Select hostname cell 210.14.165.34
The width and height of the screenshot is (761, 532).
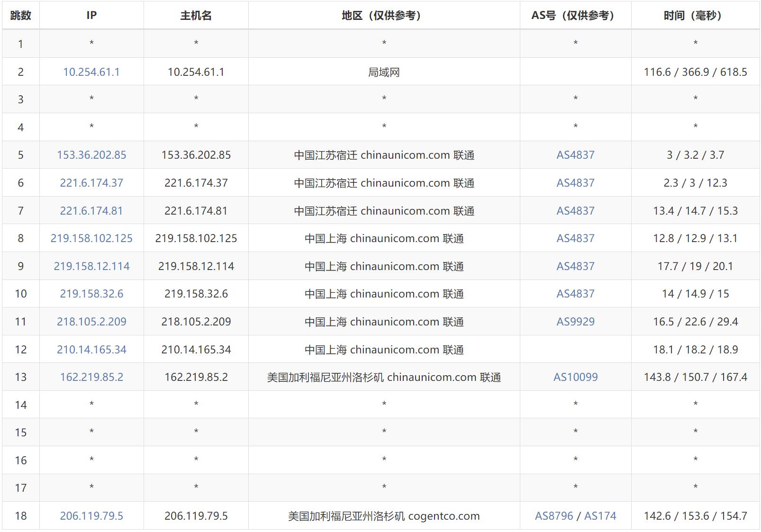pyautogui.click(x=196, y=350)
